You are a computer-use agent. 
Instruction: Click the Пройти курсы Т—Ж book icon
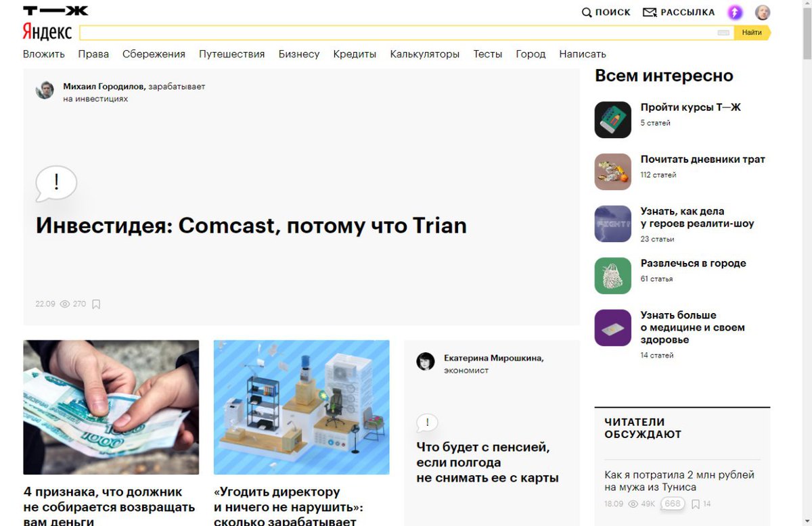tap(613, 119)
